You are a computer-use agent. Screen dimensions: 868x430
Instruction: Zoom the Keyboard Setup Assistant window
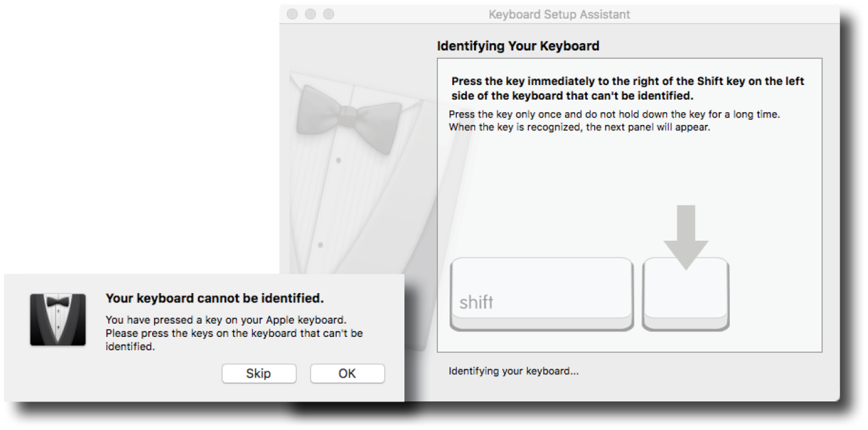(x=328, y=14)
